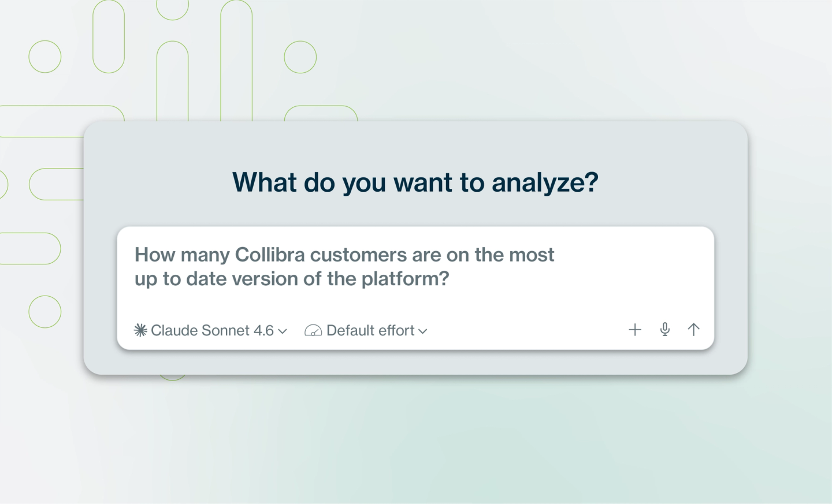Expand the chevron next to Default effort
832x504 pixels.
423,331
